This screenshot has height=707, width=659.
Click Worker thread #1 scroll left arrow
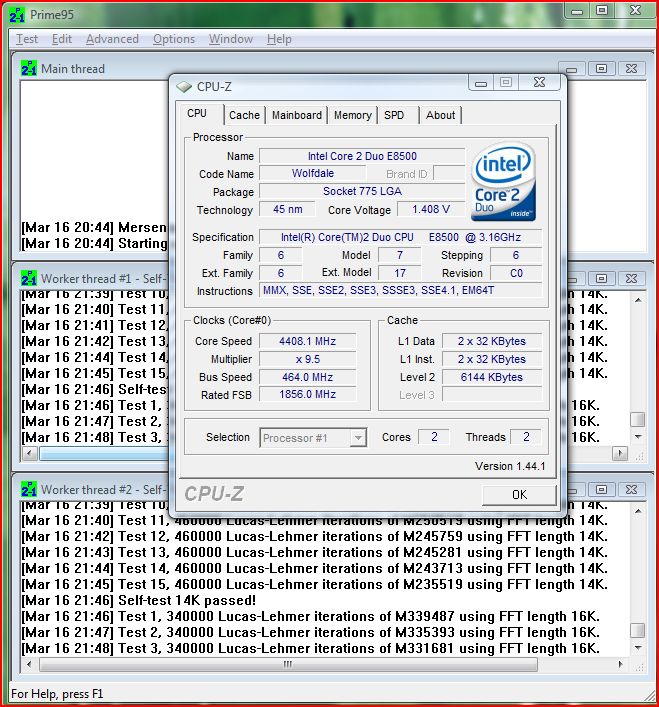(29, 453)
